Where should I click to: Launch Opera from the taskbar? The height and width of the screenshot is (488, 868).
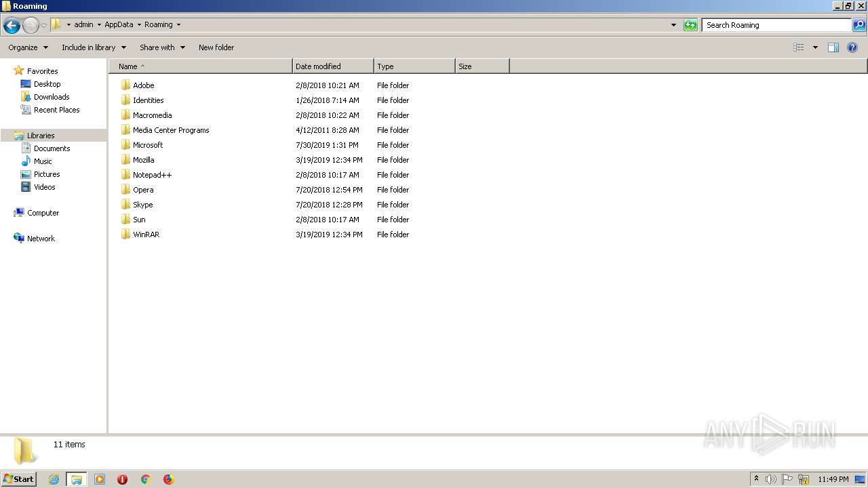click(122, 479)
